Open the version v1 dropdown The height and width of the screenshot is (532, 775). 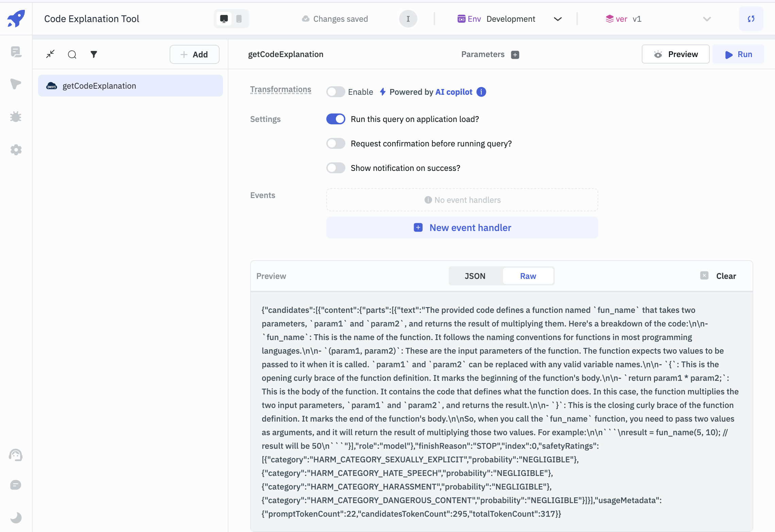click(x=707, y=19)
